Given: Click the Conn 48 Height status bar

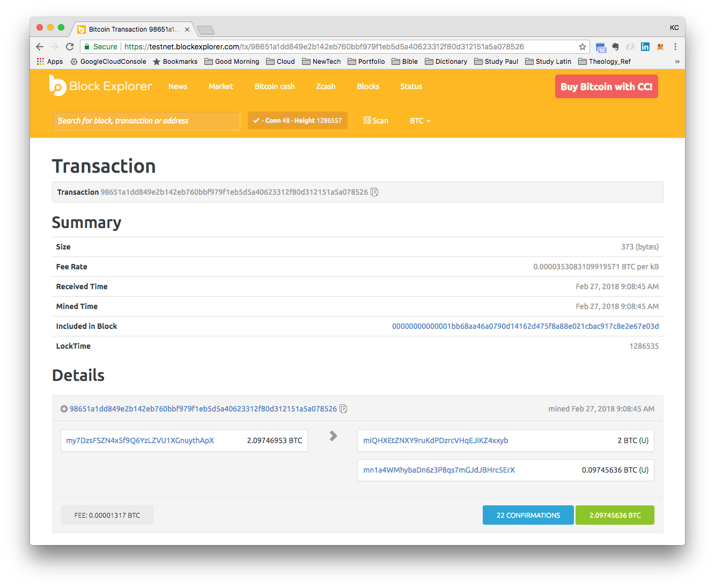Looking at the screenshot, I should (297, 120).
